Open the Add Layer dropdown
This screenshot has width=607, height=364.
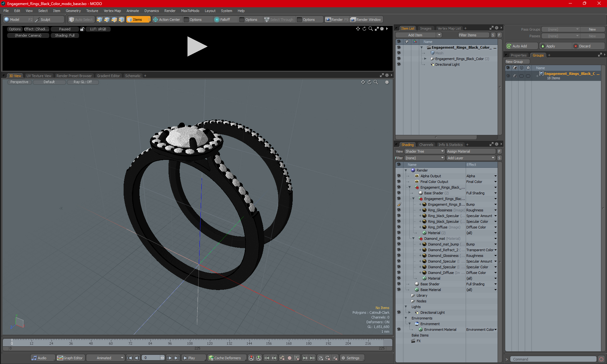471,158
